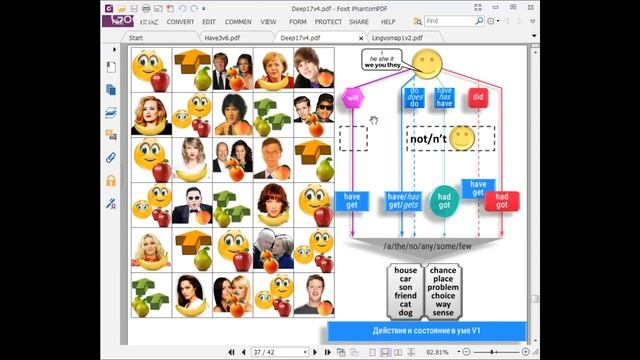Click the 82.81% zoom value
640x360 pixels.
point(437,352)
